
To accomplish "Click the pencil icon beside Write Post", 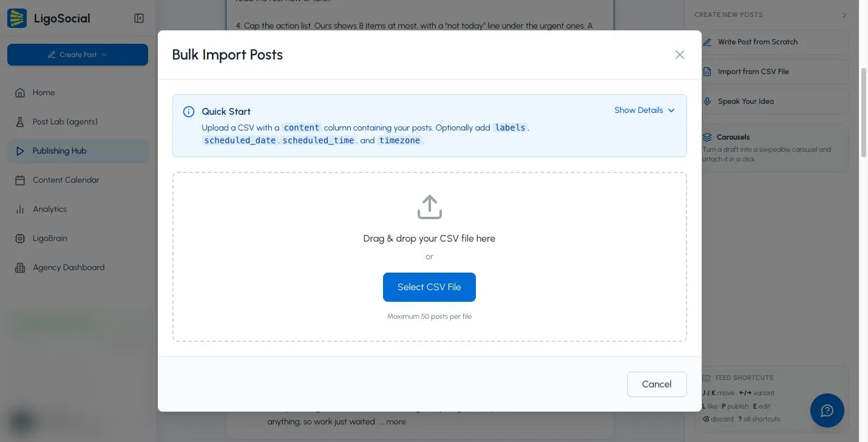I will 707,42.
